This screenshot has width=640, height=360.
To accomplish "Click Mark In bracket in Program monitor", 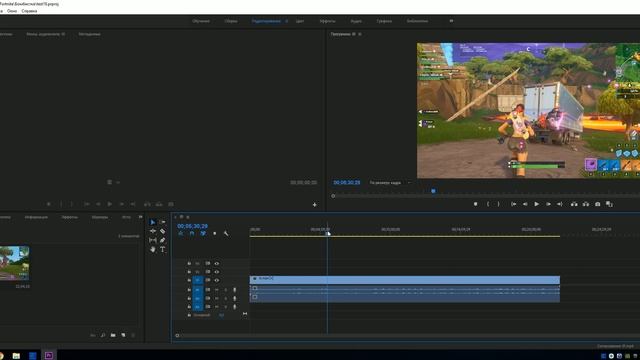I will [488, 204].
